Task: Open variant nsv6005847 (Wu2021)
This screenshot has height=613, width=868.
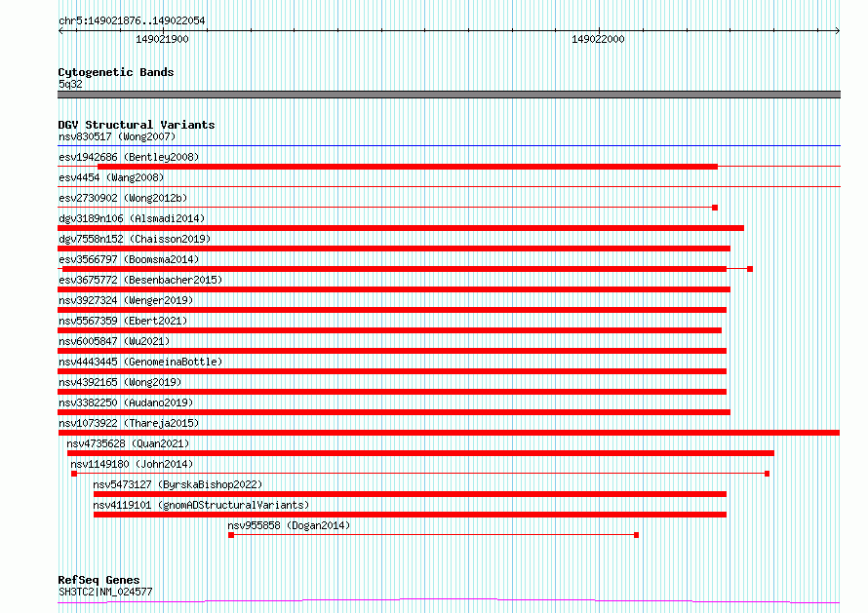Action: (114, 341)
